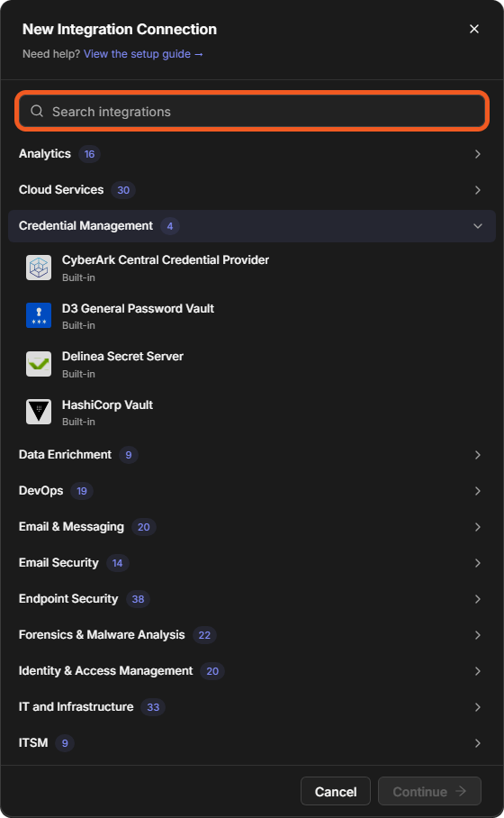Image resolution: width=504 pixels, height=818 pixels.
Task: Click the Cloud Services count badge 30
Action: [x=123, y=190]
